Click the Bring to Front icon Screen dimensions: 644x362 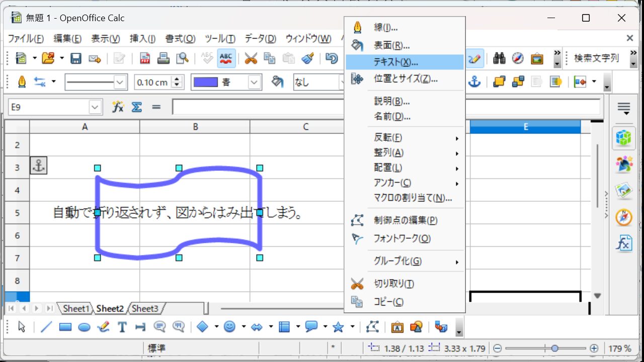tap(499, 81)
